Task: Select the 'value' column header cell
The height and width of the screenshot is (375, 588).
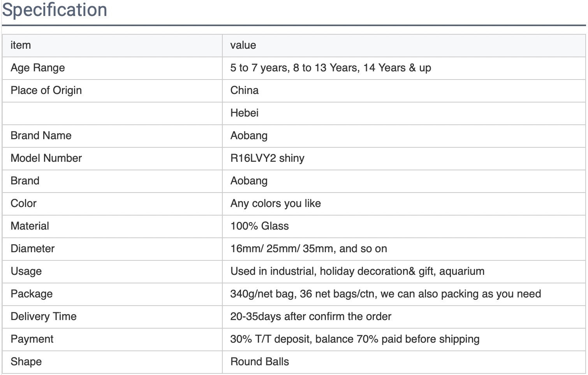Action: 404,46
